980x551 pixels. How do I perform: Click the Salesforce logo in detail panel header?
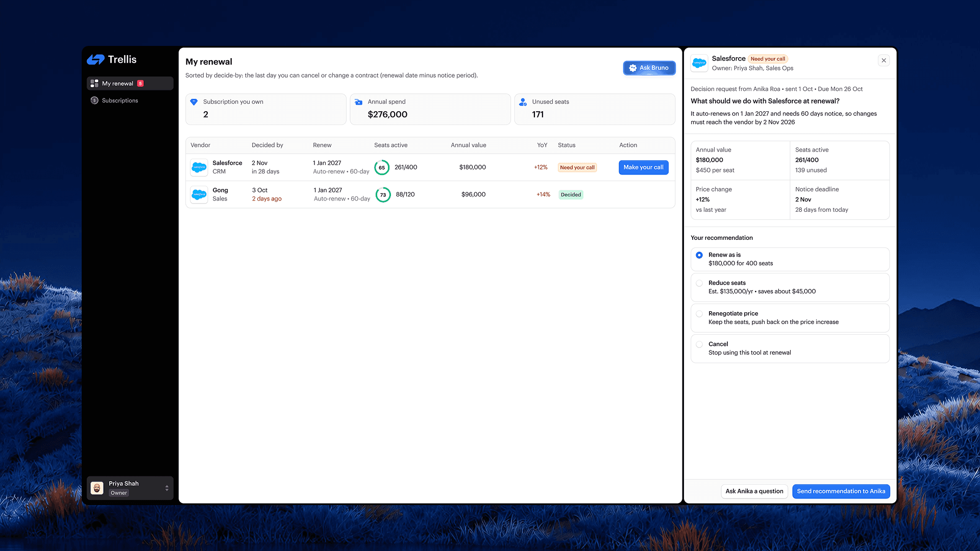(699, 63)
